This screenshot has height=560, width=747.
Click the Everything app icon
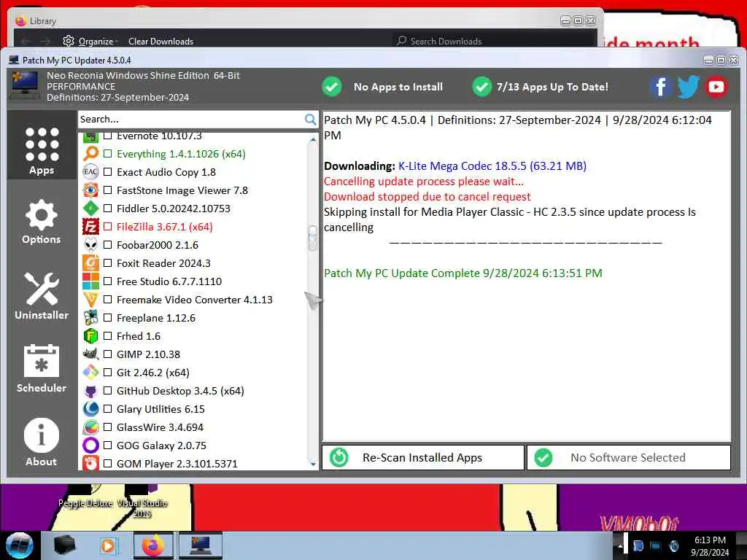(90, 154)
